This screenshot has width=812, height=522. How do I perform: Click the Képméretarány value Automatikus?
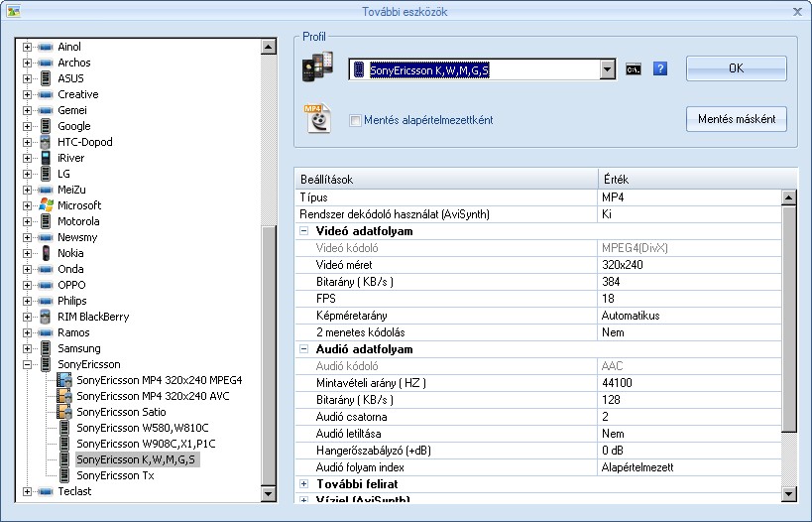[631, 316]
